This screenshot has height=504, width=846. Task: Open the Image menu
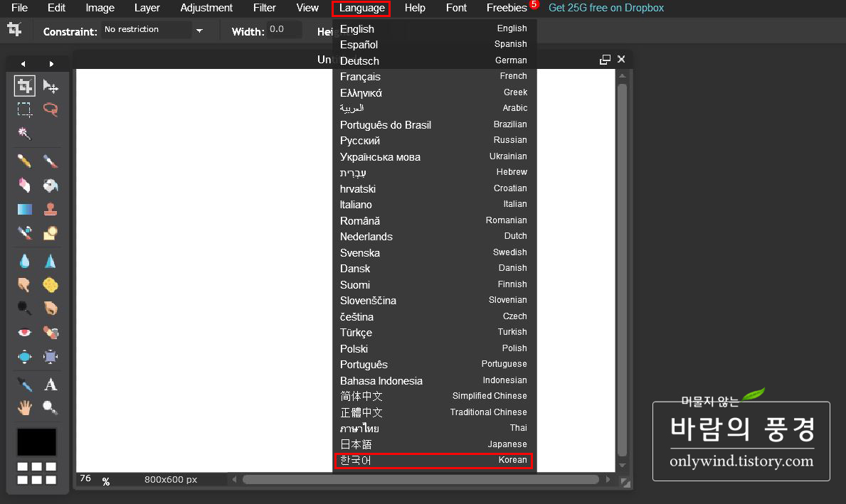pyautogui.click(x=100, y=8)
